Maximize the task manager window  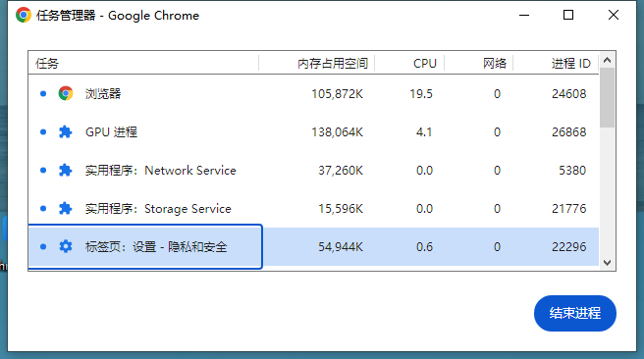coord(568,15)
